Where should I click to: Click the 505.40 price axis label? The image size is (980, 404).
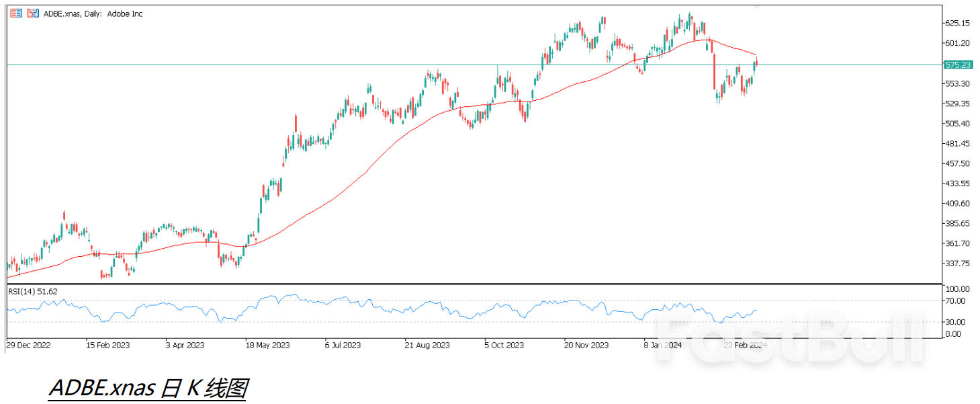coord(956,124)
